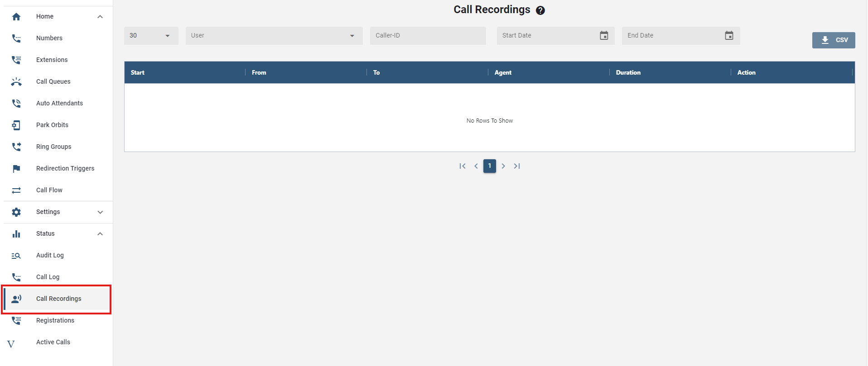
Task: Open the End Date calendar picker
Action: 728,36
